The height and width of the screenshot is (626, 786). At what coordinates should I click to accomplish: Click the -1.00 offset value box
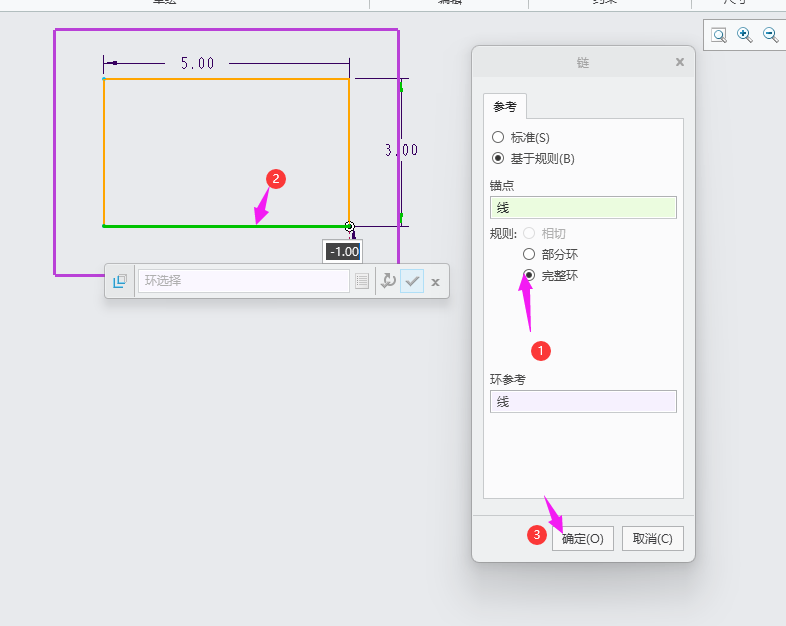[343, 251]
